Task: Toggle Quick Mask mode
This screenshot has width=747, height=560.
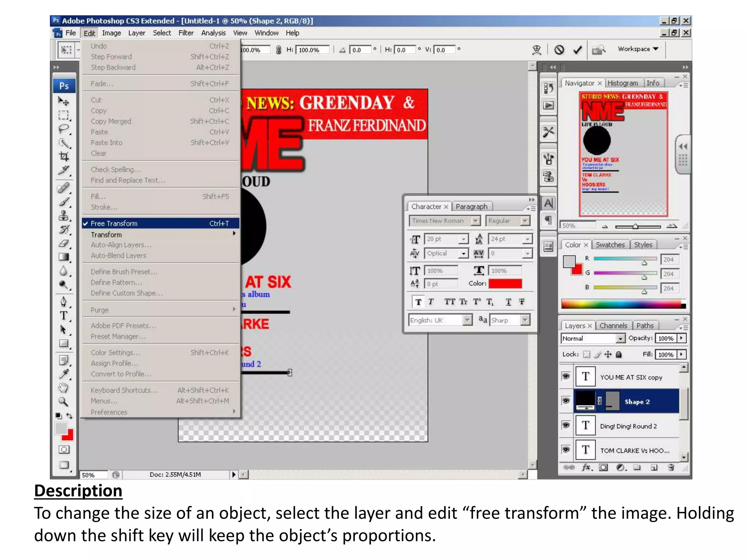Action: [x=64, y=450]
